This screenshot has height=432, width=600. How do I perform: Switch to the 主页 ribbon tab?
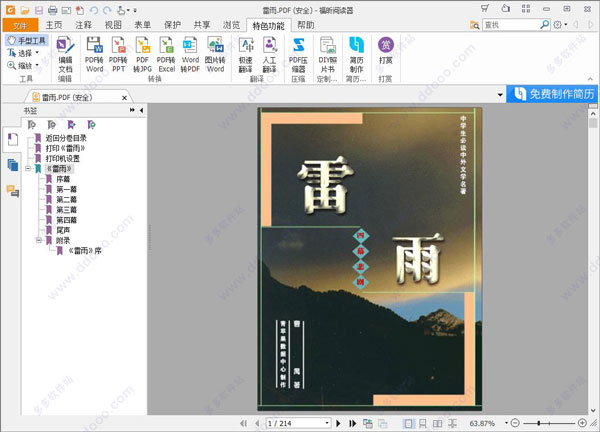(x=54, y=25)
